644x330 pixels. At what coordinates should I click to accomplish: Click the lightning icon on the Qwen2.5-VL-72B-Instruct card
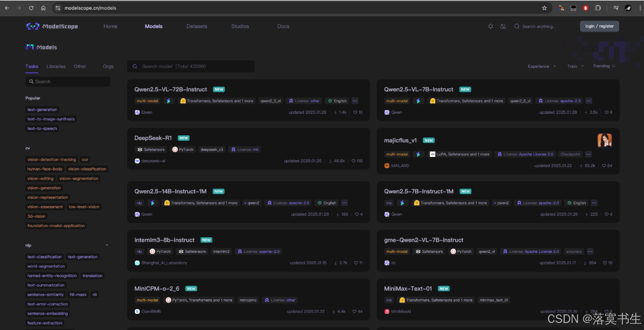[169, 100]
